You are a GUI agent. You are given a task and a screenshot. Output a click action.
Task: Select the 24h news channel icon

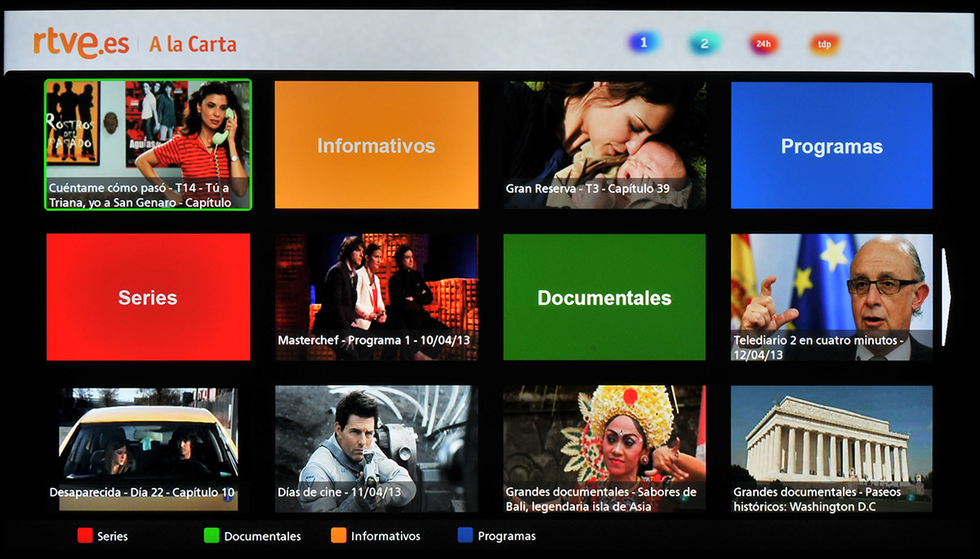point(764,44)
